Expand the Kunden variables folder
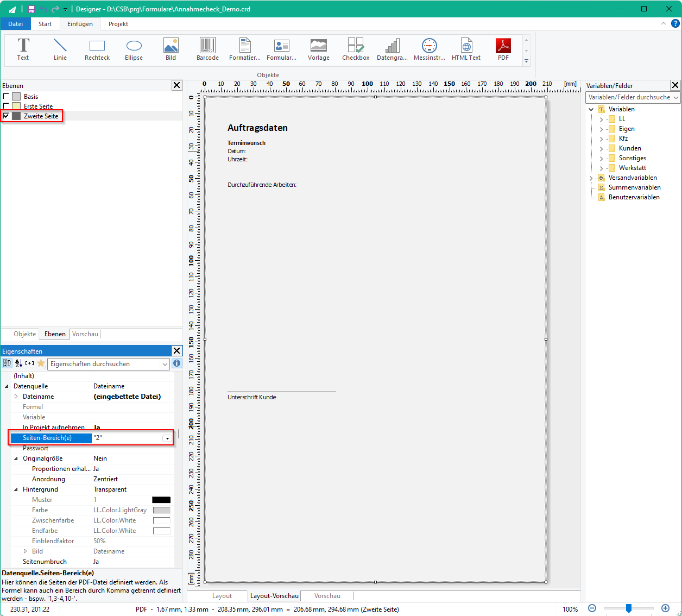Screen dimensions: 682x616 tap(601, 148)
